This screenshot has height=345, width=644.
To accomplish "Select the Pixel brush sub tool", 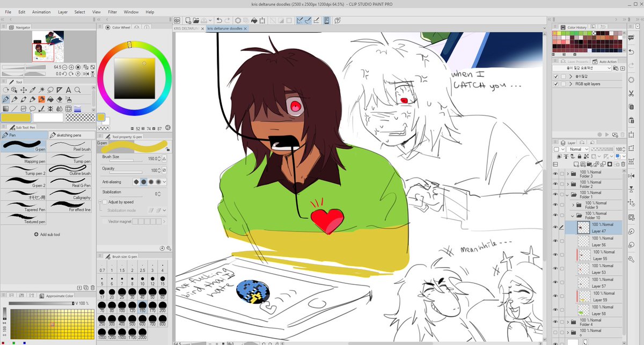I will pos(72,145).
